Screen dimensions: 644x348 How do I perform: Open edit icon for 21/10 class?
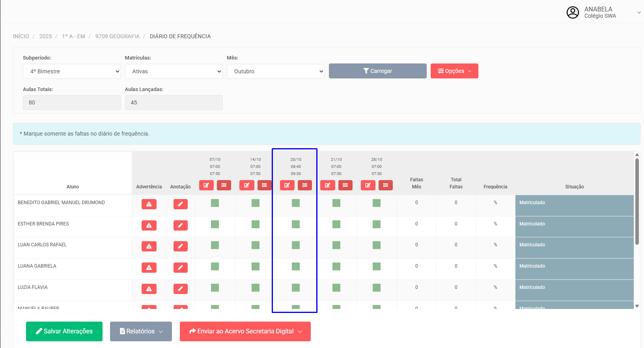(x=328, y=185)
